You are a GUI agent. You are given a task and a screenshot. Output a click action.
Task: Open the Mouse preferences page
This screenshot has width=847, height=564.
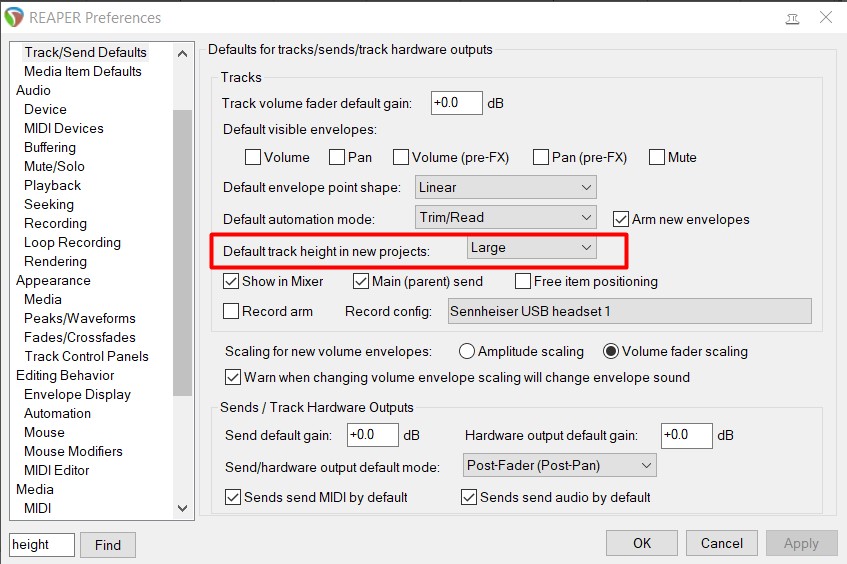tap(44, 432)
